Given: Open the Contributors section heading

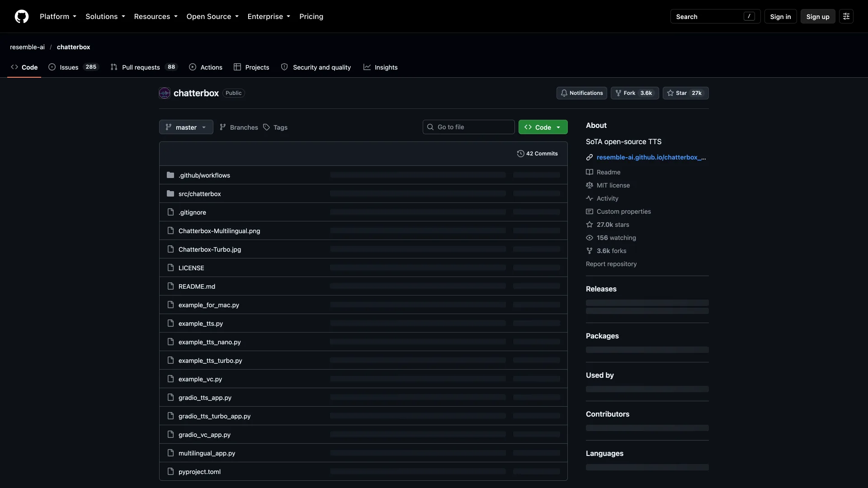Looking at the screenshot, I should point(608,414).
